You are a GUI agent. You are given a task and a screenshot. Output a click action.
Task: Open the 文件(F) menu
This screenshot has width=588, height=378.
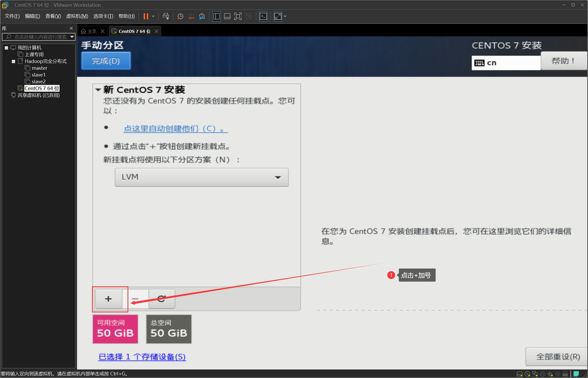tap(12, 16)
